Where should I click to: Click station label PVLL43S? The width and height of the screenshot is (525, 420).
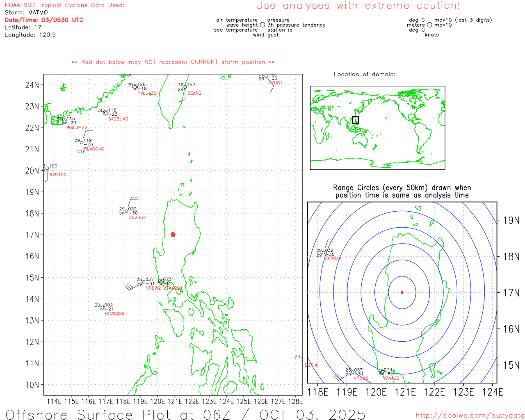coord(147,94)
